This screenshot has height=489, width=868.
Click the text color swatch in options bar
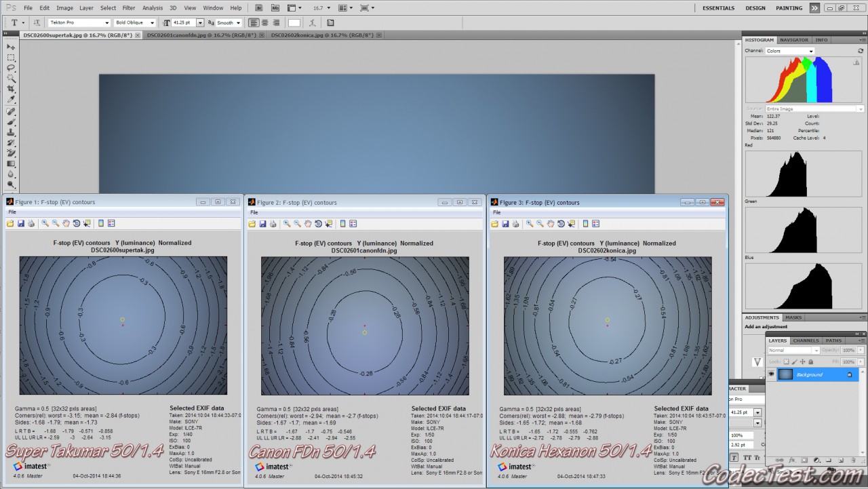294,22
